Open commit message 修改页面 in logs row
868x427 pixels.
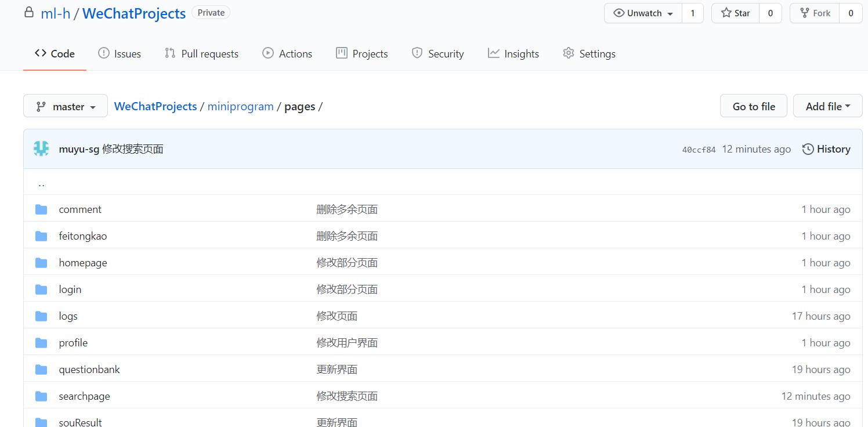pyautogui.click(x=337, y=316)
